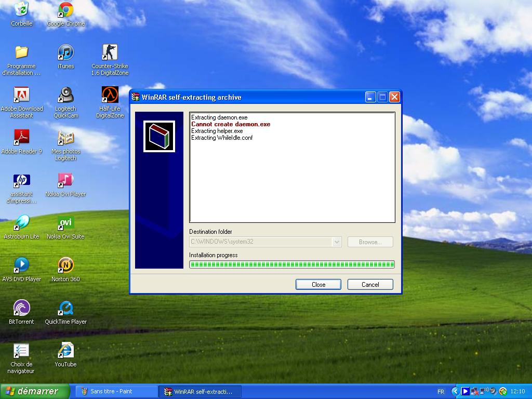This screenshot has height=399, width=532.
Task: Select the YouTube desktop shortcut
Action: coord(65,354)
